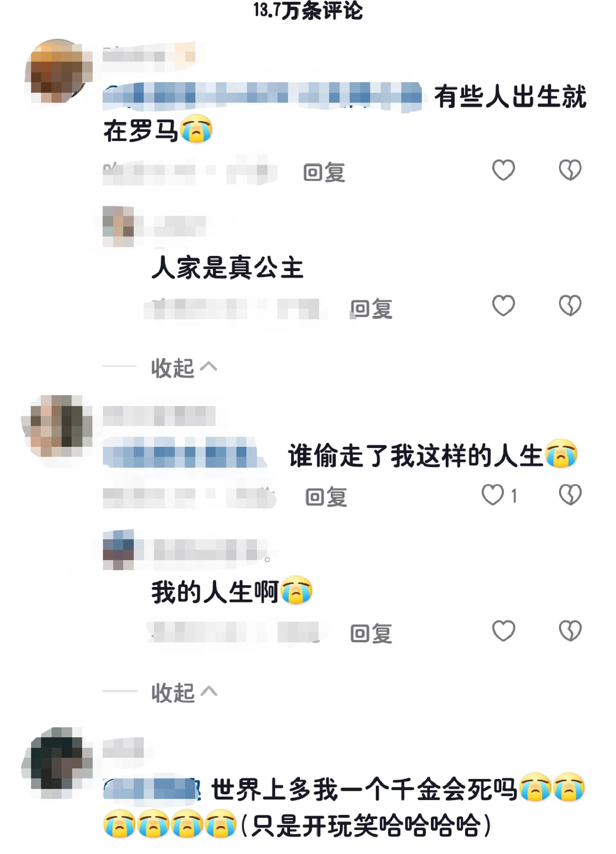Screen dimensions: 616x854
Task: Tap broken heart on '我的人生啊' reply
Action: tap(570, 631)
